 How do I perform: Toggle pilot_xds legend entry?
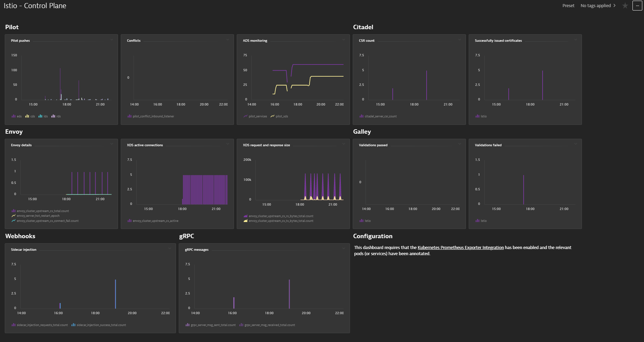[279, 116]
